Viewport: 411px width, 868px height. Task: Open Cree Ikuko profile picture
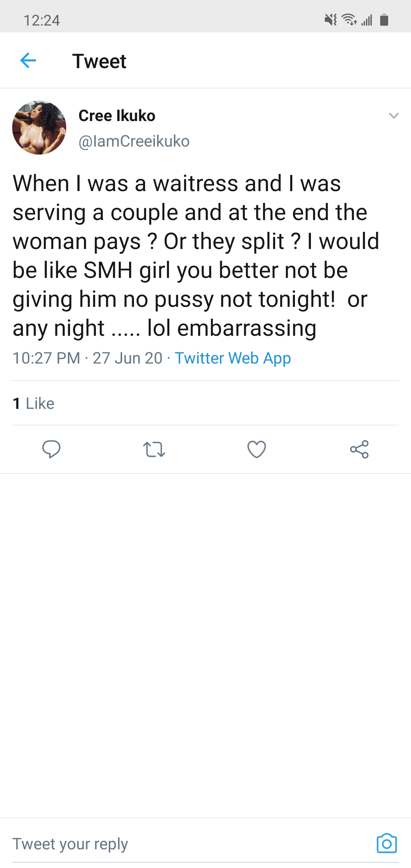tap(39, 128)
